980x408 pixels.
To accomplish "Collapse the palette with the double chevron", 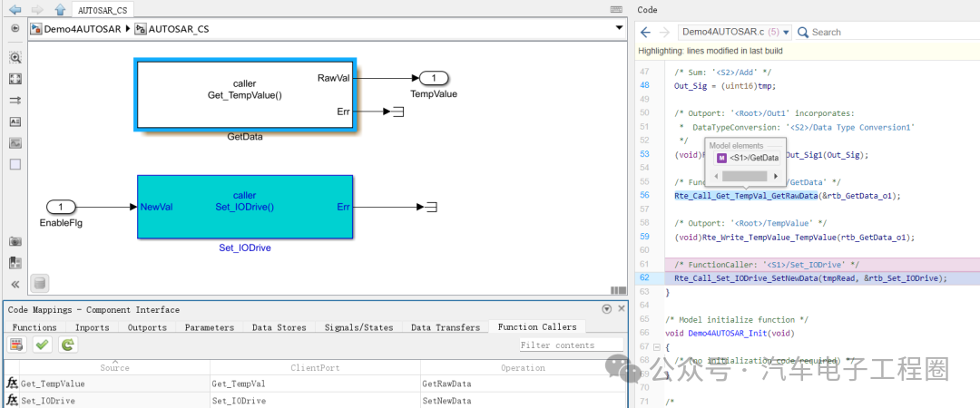I will pyautogui.click(x=15, y=285).
